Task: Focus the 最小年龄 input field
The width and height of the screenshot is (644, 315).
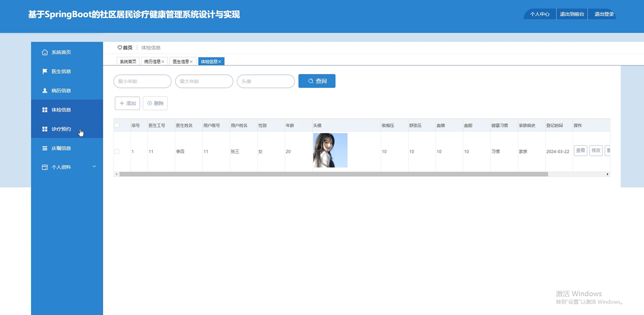Action: 143,81
